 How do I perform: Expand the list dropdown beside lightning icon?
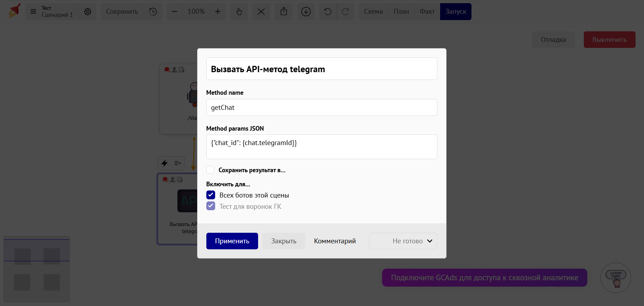click(177, 163)
